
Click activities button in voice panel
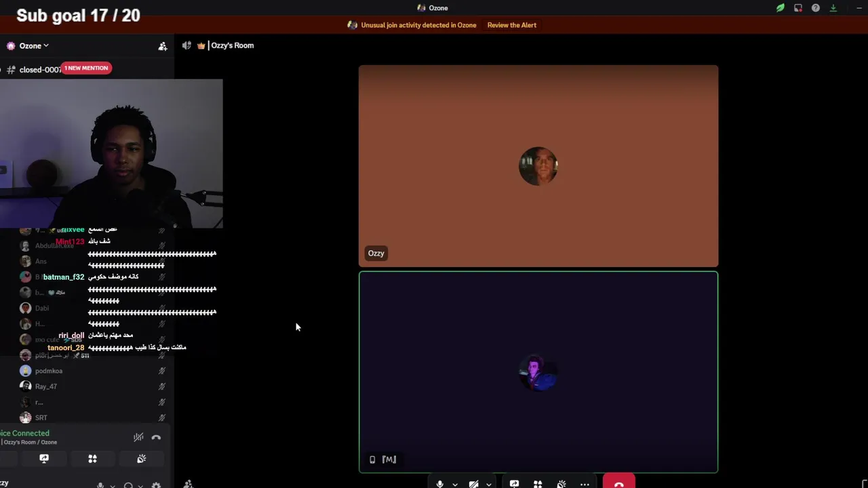(92, 459)
